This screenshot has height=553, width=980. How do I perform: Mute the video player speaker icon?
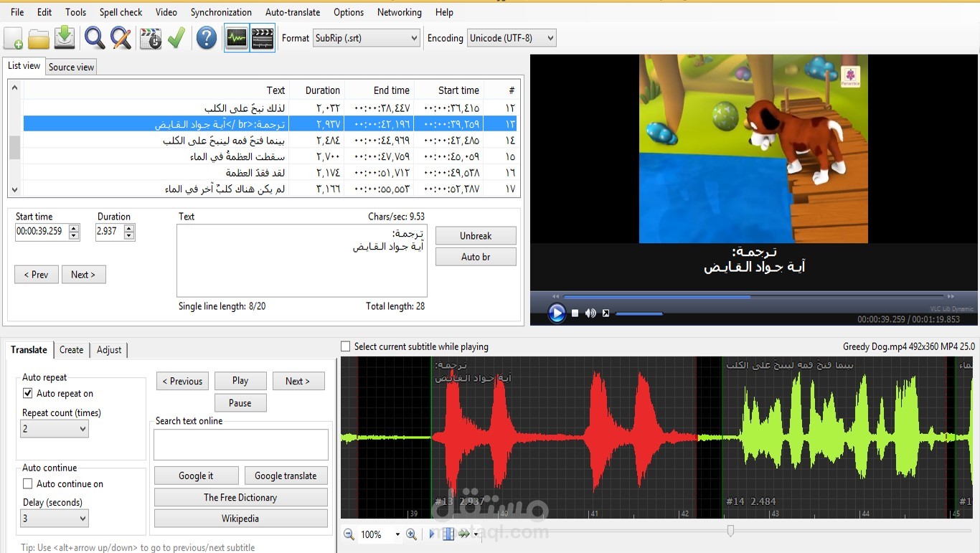pyautogui.click(x=590, y=313)
